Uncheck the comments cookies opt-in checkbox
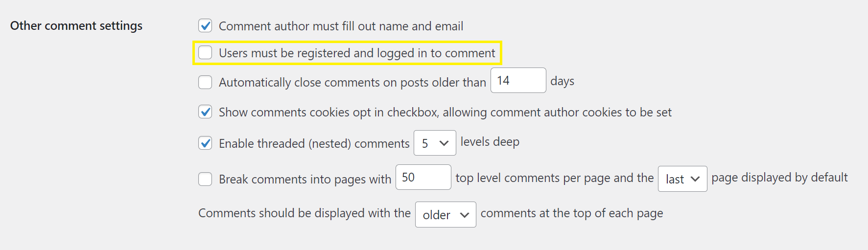This screenshot has width=868, height=250. coord(205,112)
